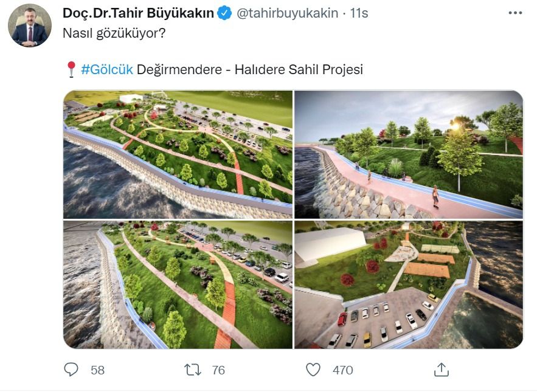Click the retweet arrows icon

tap(193, 370)
